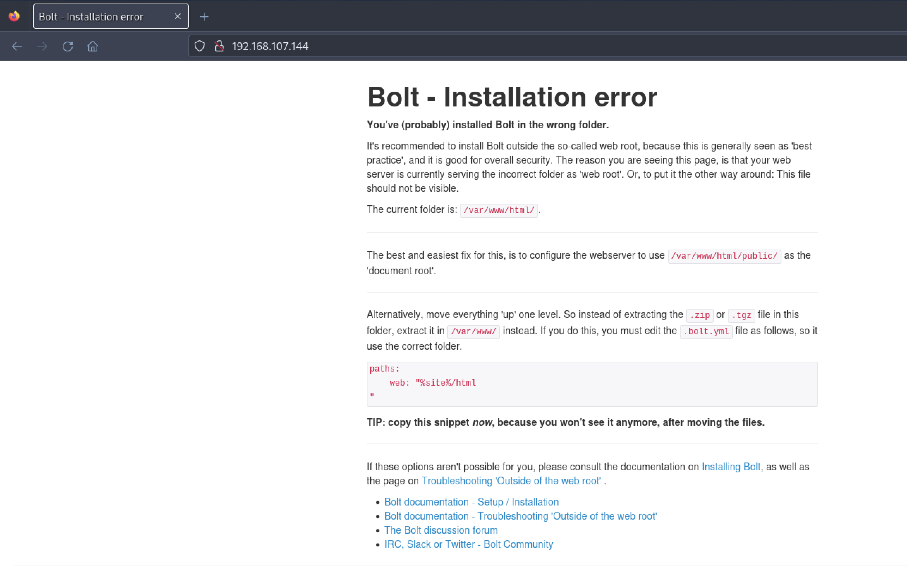Screen dimensions: 907x588
Task: Open Troubleshooting 'Outside of the web root' inline link
Action: [x=511, y=480]
